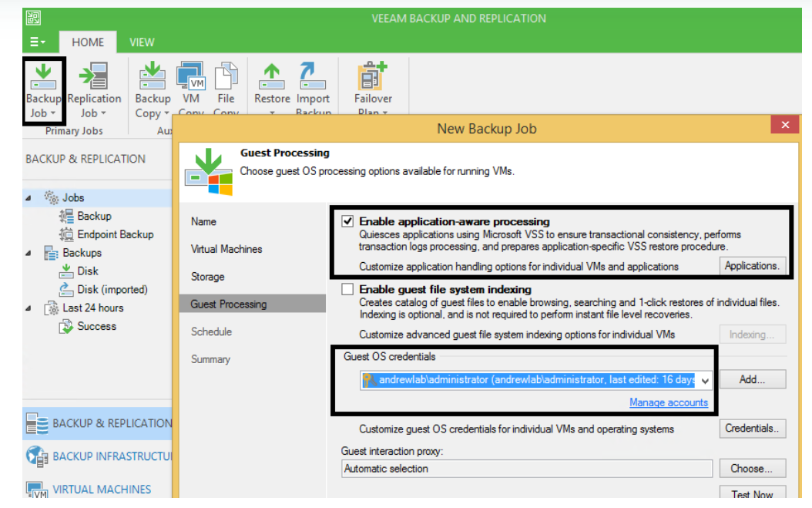
Task: Collapse the Jobs tree node
Action: pyautogui.click(x=29, y=198)
